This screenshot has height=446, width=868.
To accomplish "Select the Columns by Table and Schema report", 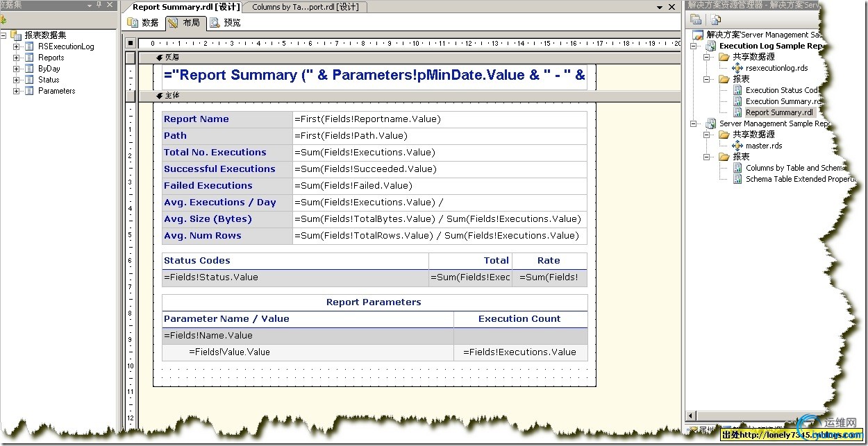I will (x=789, y=168).
